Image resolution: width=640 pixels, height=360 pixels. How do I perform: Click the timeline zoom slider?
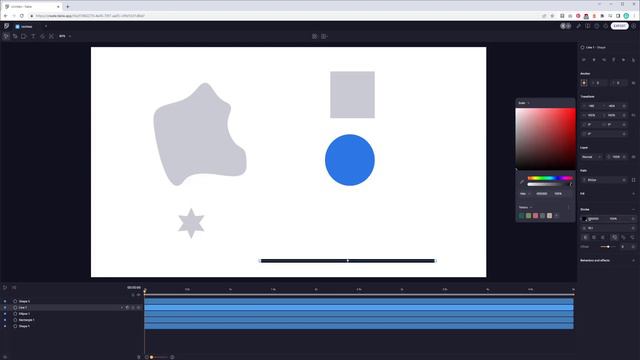coord(160,357)
